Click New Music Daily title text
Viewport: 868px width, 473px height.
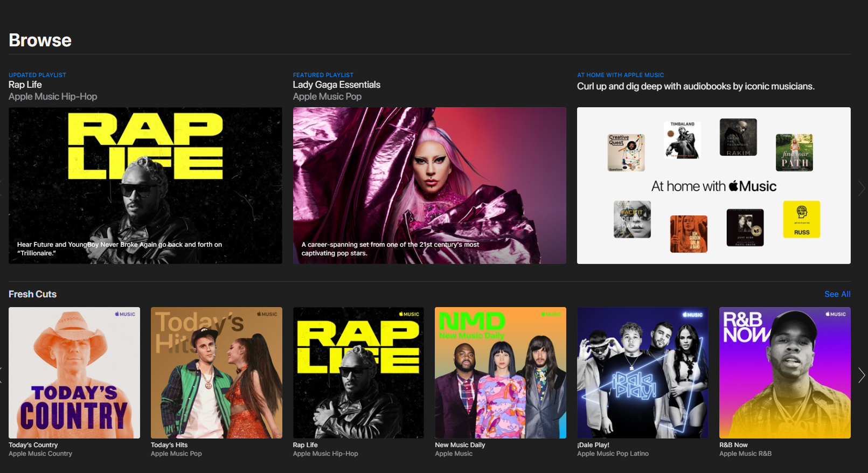click(x=460, y=445)
